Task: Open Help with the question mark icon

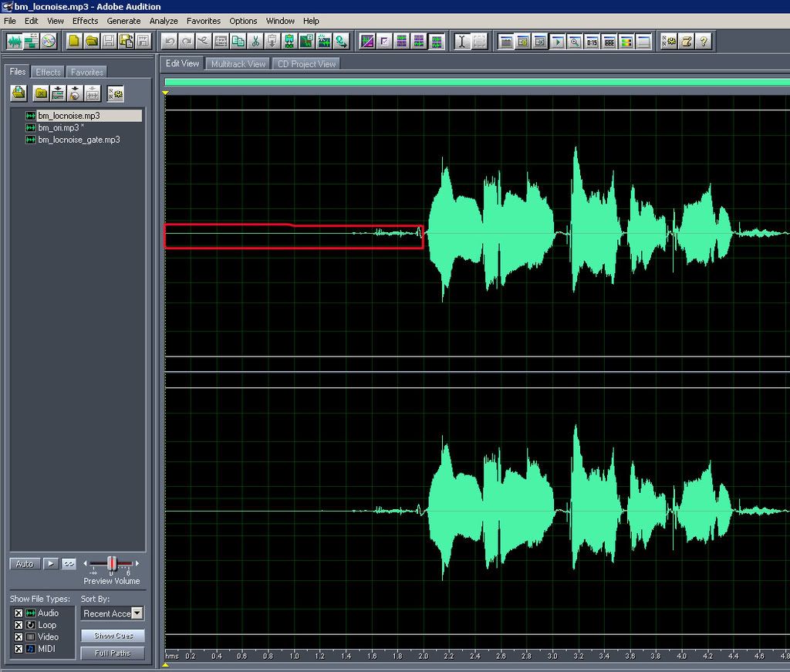Action: pos(704,42)
